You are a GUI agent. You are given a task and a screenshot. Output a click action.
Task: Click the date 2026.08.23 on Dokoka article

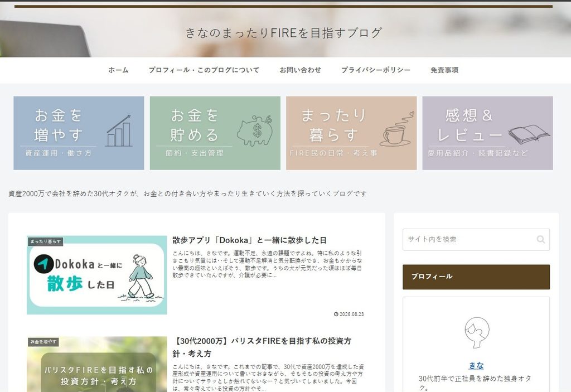click(x=349, y=314)
